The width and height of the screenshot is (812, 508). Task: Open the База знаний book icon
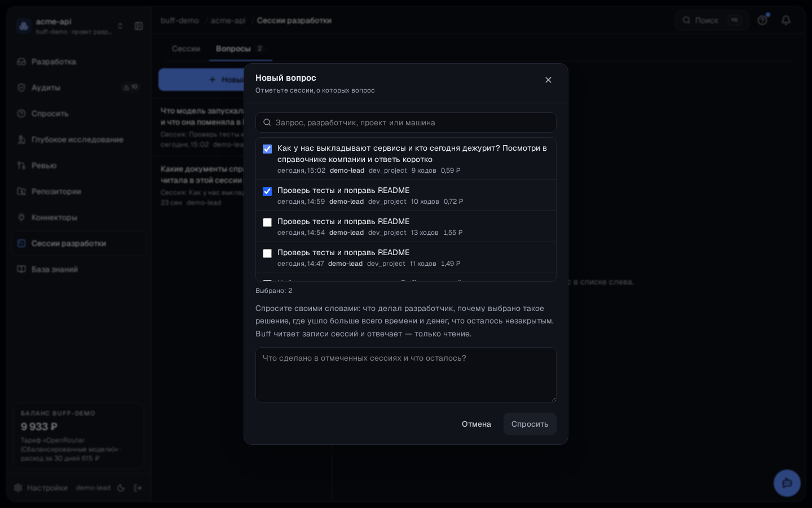21,269
